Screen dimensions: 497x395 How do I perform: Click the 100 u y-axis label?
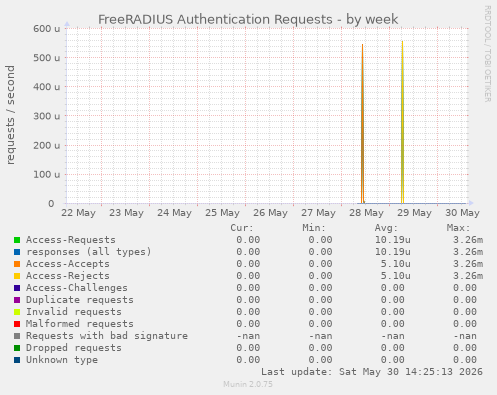[x=47, y=174]
